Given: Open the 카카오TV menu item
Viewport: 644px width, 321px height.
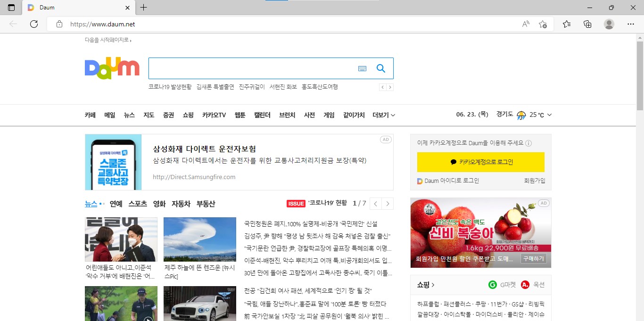Looking at the screenshot, I should (x=214, y=115).
